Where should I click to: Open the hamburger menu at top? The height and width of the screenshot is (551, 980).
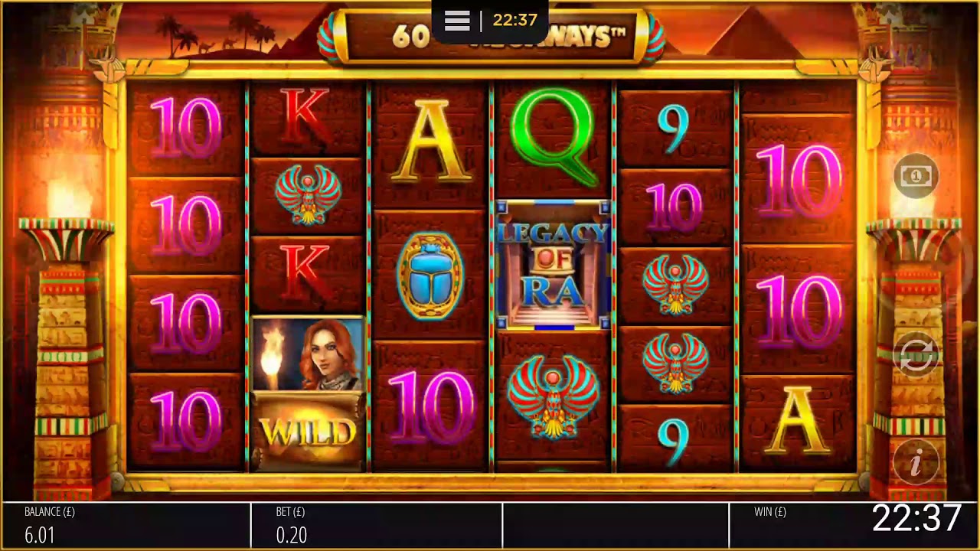point(457,21)
